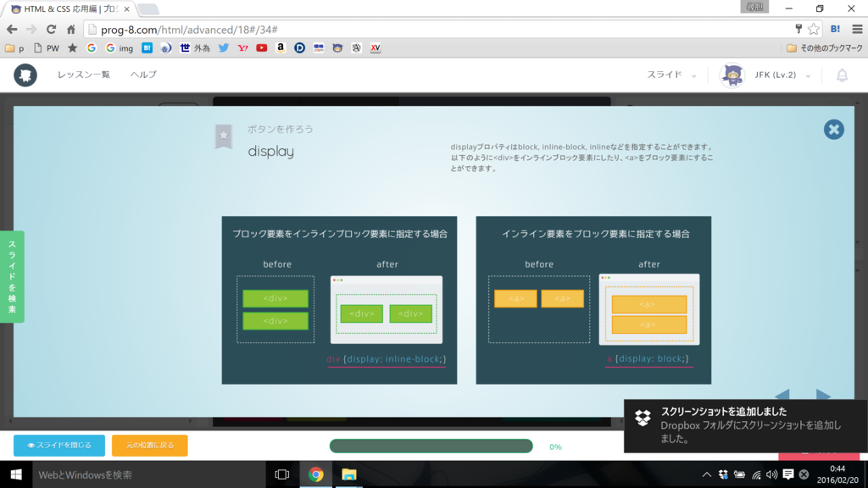Click the browser home icon
868x488 pixels.
tap(71, 30)
